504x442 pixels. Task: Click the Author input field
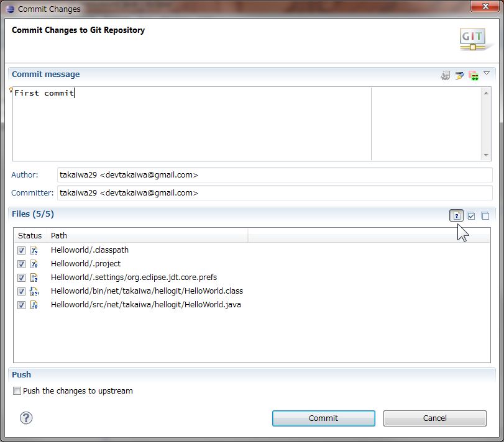click(275, 175)
